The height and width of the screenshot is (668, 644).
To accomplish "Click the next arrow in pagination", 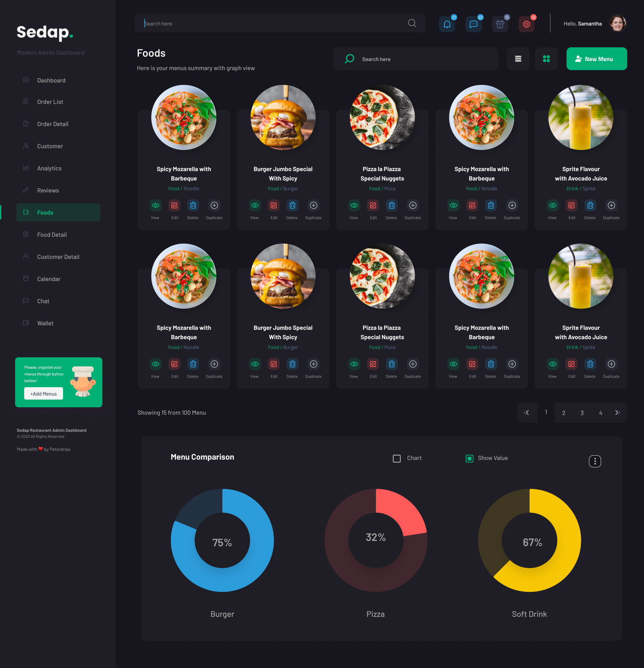I will [x=618, y=413].
